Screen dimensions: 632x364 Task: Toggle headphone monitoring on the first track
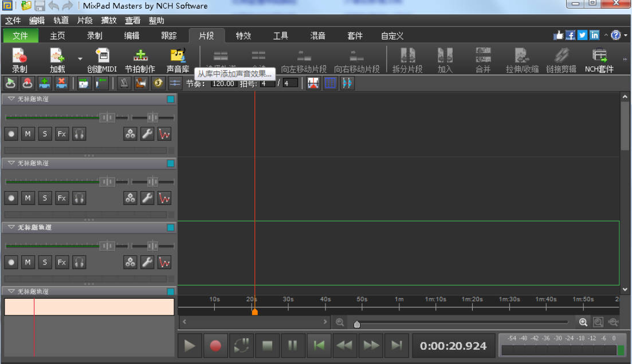[x=79, y=134]
